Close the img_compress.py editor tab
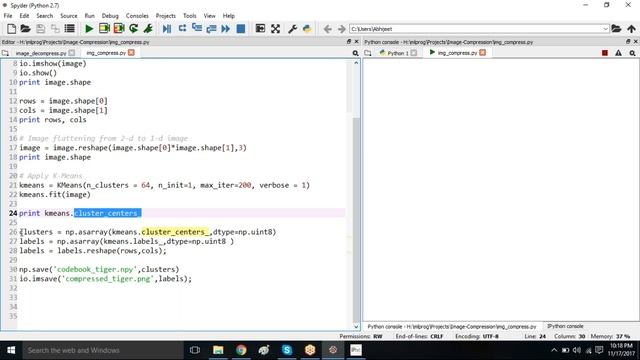The width and height of the screenshot is (640, 360). point(131,53)
